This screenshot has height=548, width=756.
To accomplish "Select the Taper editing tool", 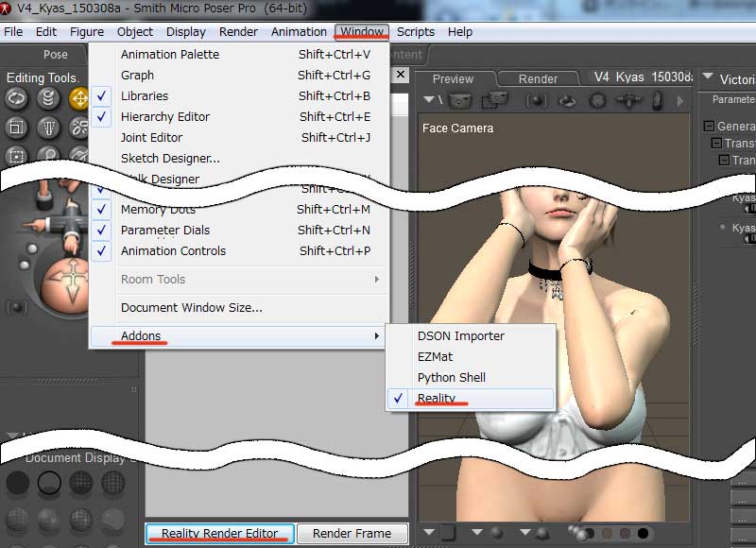I will 48,128.
